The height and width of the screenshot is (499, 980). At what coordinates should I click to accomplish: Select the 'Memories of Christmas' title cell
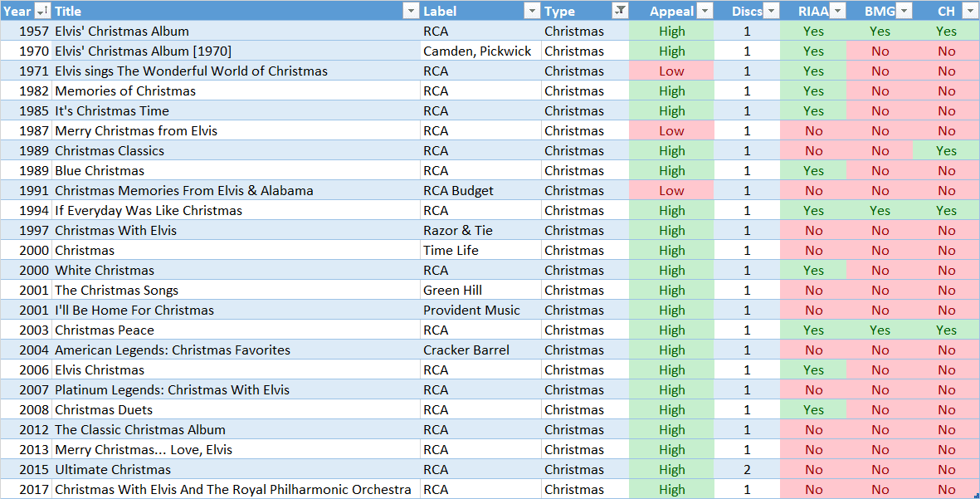[236, 91]
